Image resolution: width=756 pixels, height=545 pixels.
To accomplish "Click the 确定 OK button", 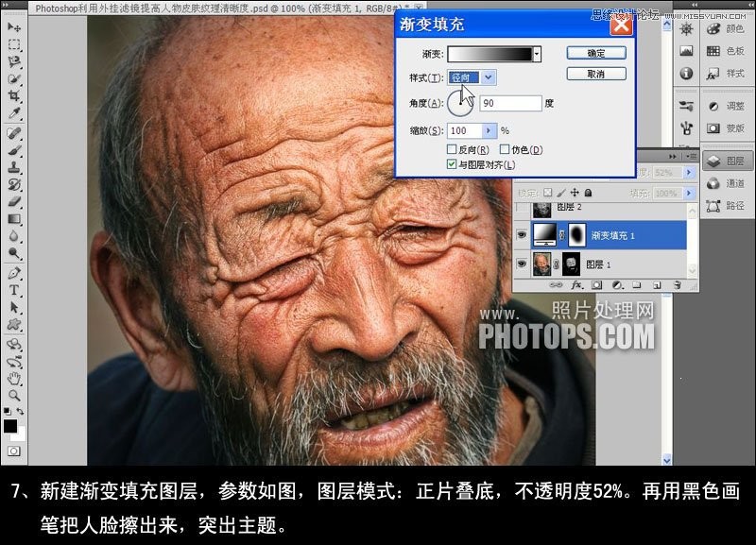I will 598,53.
